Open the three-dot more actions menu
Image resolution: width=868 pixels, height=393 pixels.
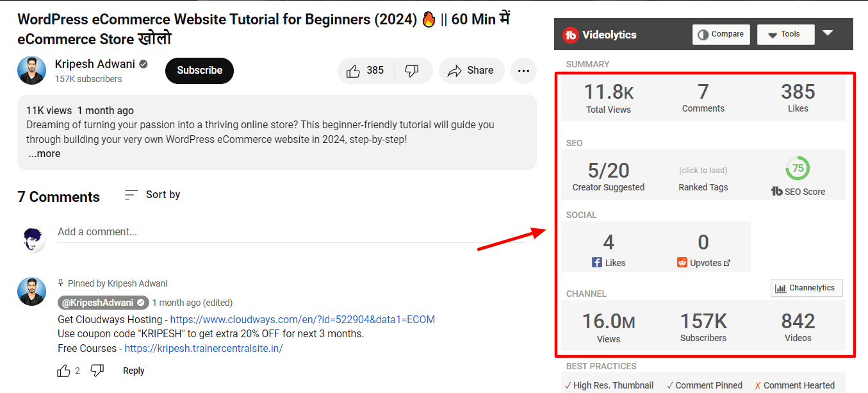click(x=523, y=71)
